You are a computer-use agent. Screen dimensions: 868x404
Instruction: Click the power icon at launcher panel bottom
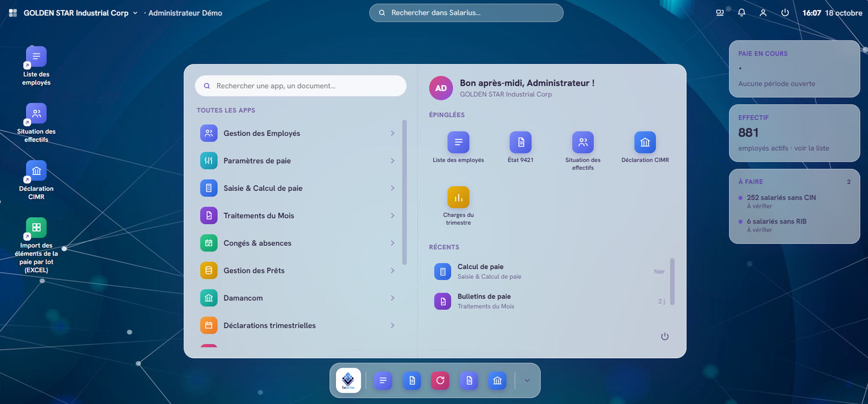(x=665, y=336)
